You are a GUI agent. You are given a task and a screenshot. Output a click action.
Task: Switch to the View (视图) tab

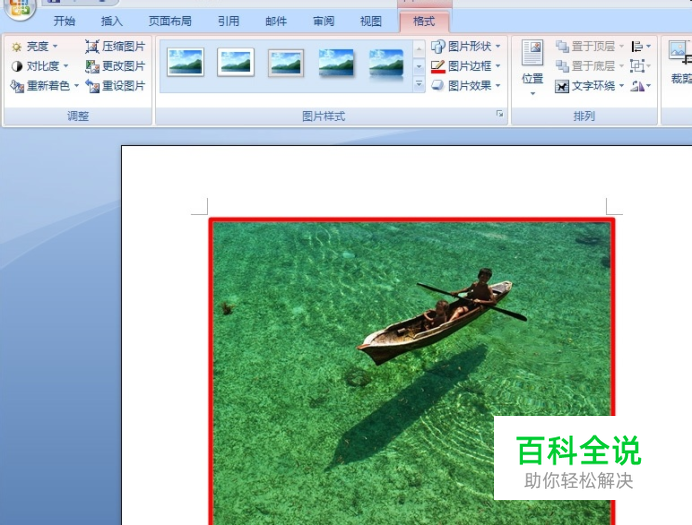click(x=371, y=21)
